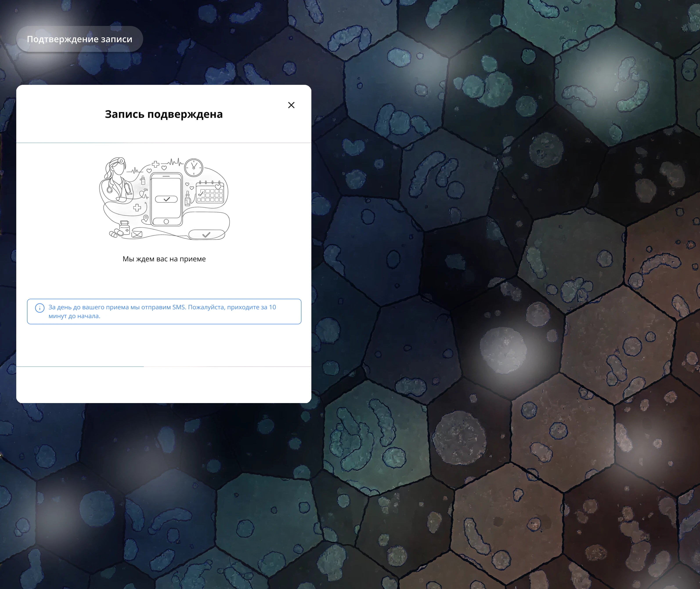Click the envelope icon in the illustration
The width and height of the screenshot is (700, 589).
(x=137, y=234)
